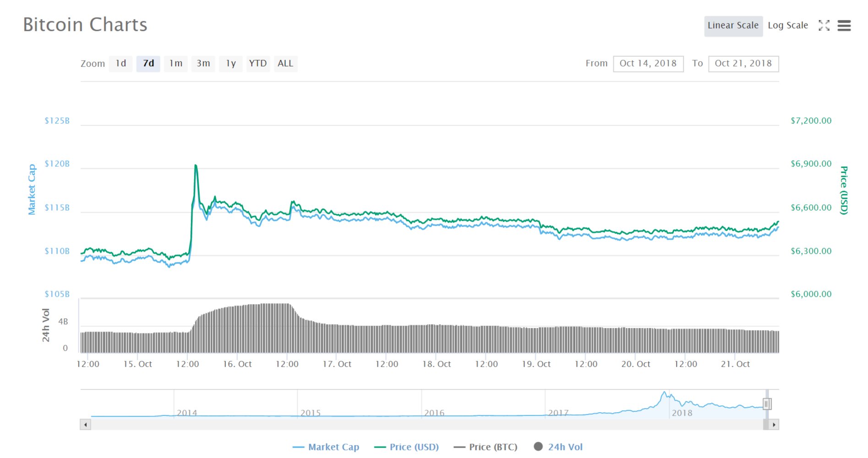Viewport: 868px width, 458px height.
Task: Switch to Log Scale
Action: coord(788,26)
